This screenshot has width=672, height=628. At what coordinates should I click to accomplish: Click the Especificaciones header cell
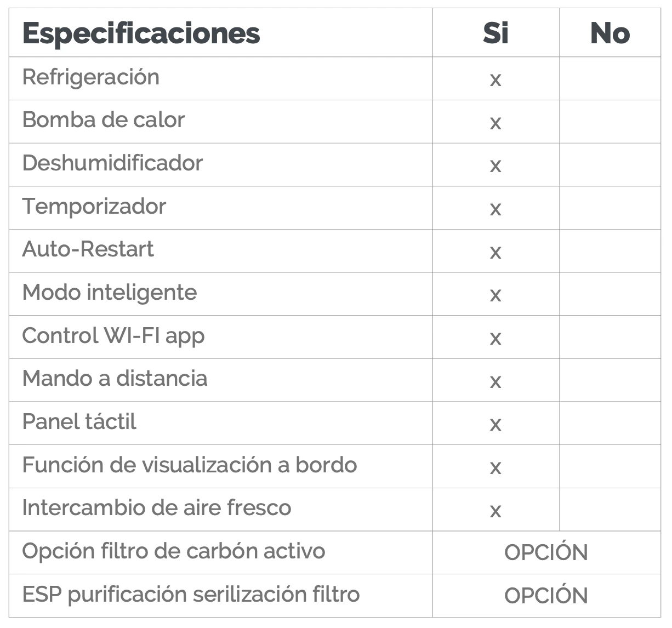pyautogui.click(x=141, y=33)
